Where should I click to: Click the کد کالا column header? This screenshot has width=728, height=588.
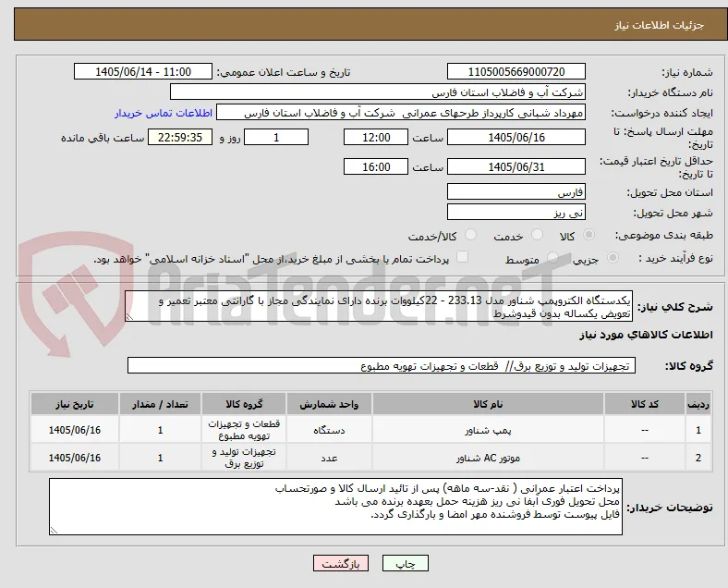click(x=645, y=404)
